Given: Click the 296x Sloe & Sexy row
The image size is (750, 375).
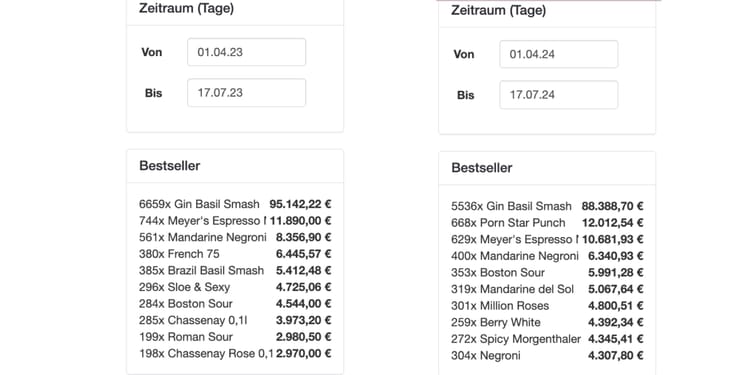Looking at the screenshot, I should tap(235, 287).
